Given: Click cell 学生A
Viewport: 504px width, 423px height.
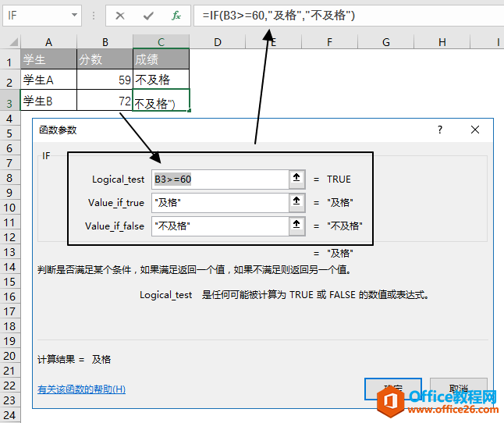Looking at the screenshot, I should (48, 80).
